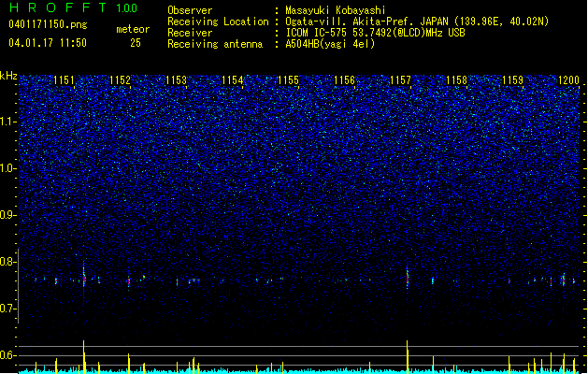The width and height of the screenshot is (588, 374).
Task: Click the 1.0 kHz axis tick label
Action: [x=8, y=168]
